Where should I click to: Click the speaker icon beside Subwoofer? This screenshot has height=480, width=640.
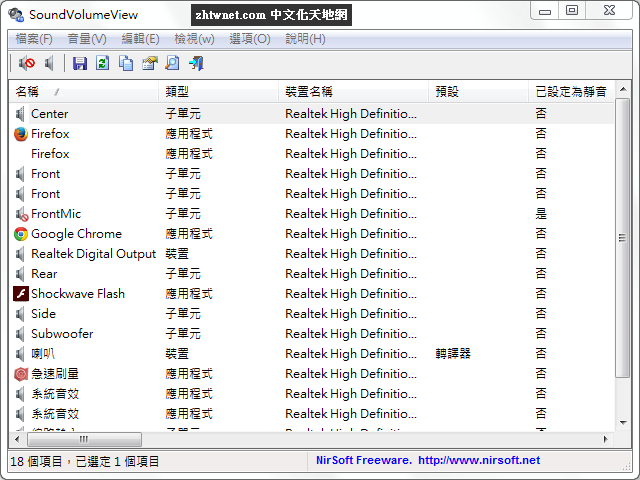click(x=20, y=334)
